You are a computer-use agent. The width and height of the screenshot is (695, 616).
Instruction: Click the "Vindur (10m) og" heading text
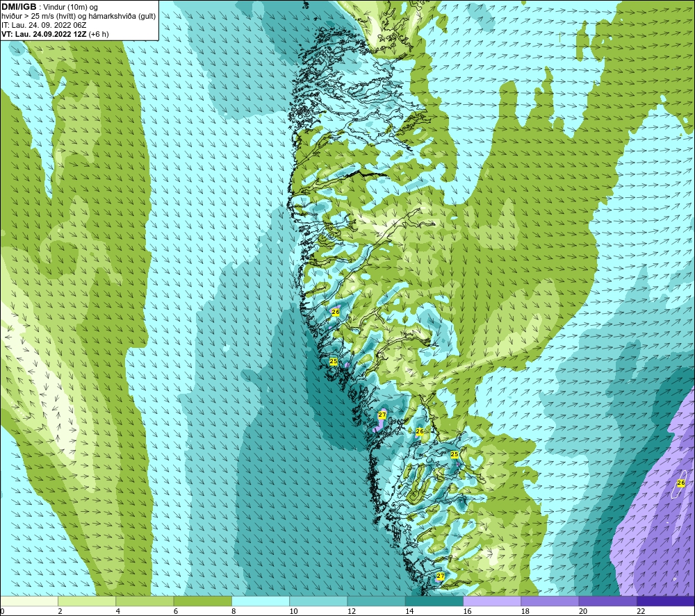[x=70, y=8]
